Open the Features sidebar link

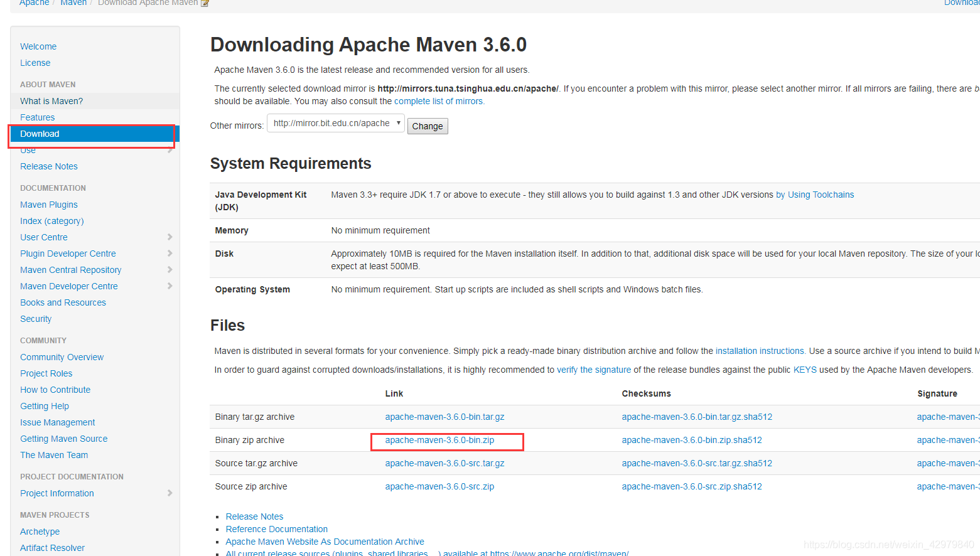[x=37, y=117]
